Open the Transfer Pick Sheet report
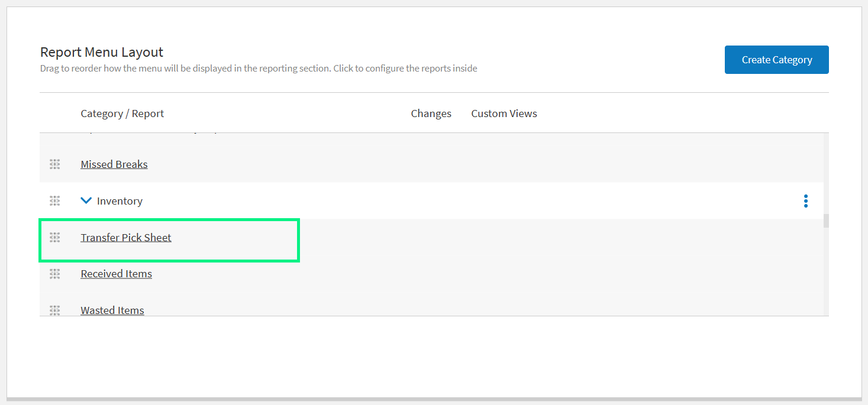This screenshot has width=868, height=405. (x=125, y=237)
